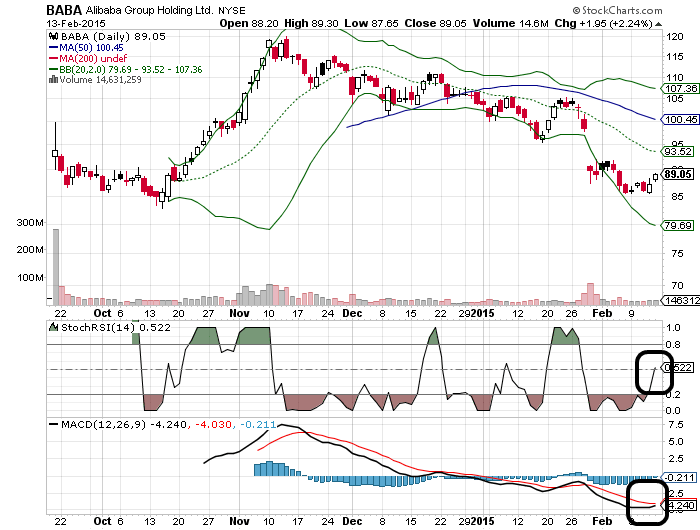Click the Nov label on bottom MACD axis

pyautogui.click(x=239, y=521)
